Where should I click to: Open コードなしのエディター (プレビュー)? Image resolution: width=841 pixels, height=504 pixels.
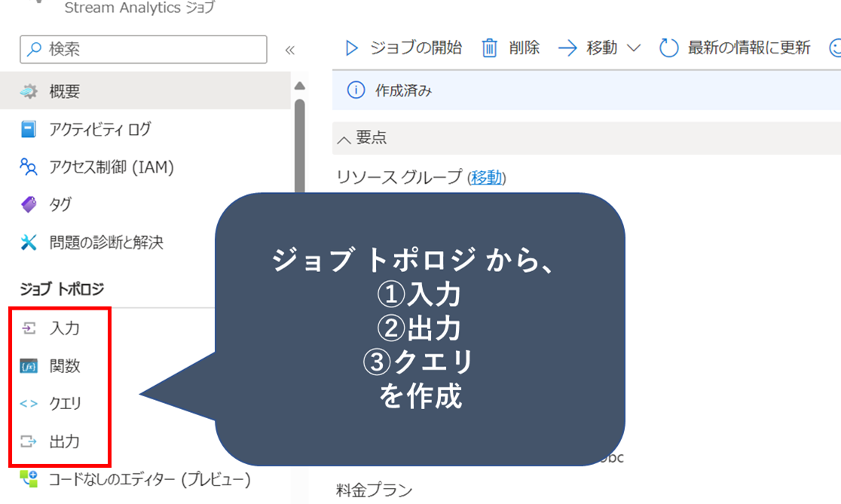coord(150,479)
